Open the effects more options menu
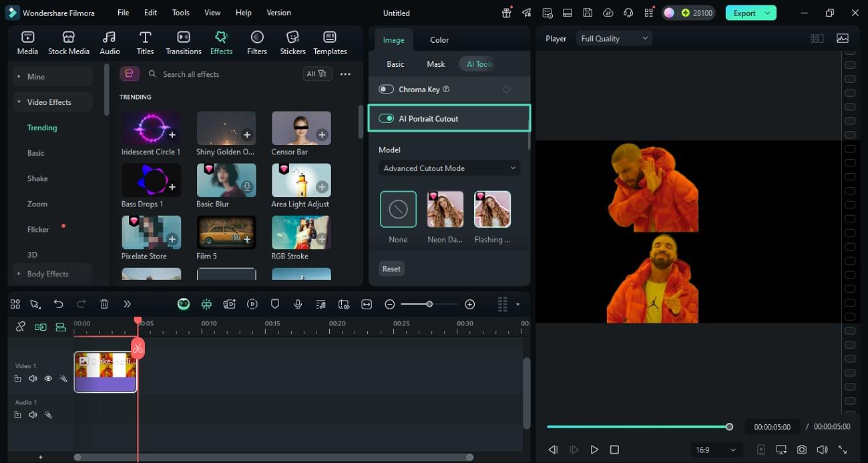 pos(345,74)
